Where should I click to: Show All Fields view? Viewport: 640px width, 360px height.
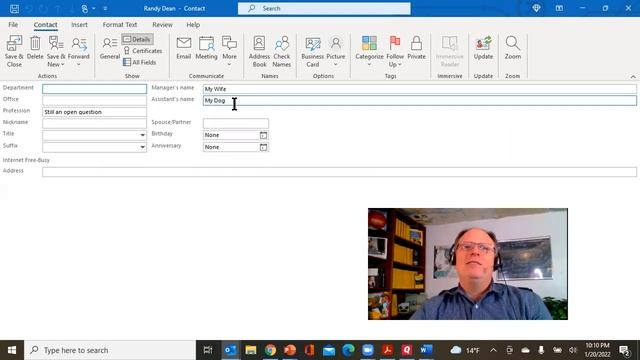(x=140, y=62)
